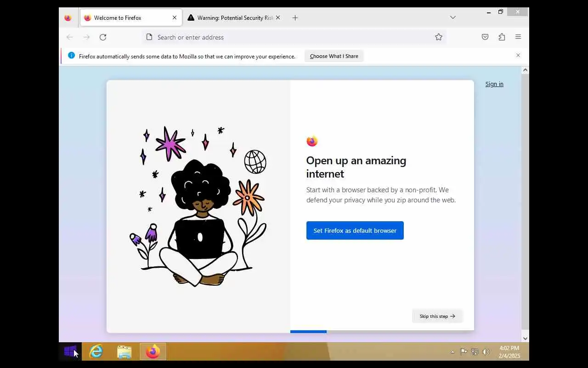Minimize the Firefox window

tap(488, 12)
